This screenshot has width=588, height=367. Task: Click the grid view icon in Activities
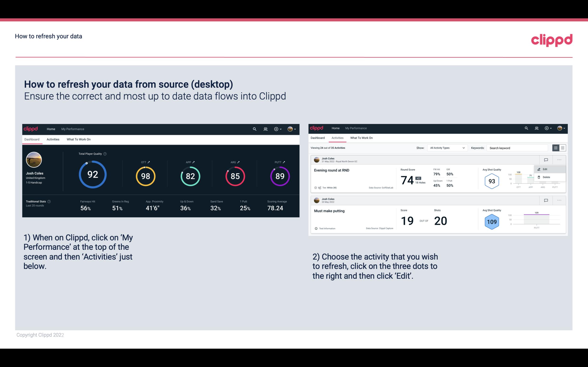pyautogui.click(x=562, y=148)
